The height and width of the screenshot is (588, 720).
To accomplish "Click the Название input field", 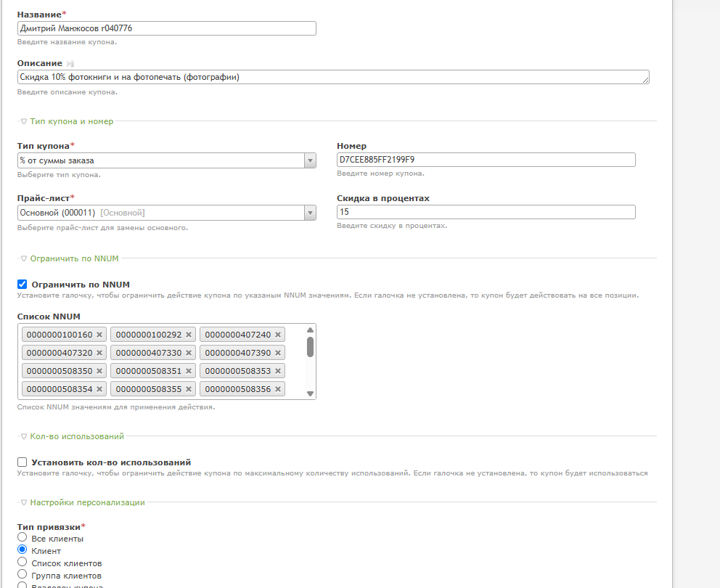I will click(167, 28).
